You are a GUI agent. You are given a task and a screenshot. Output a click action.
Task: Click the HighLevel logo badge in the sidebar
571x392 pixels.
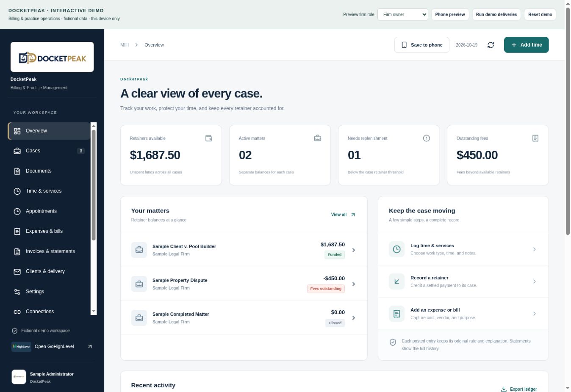coord(21,346)
